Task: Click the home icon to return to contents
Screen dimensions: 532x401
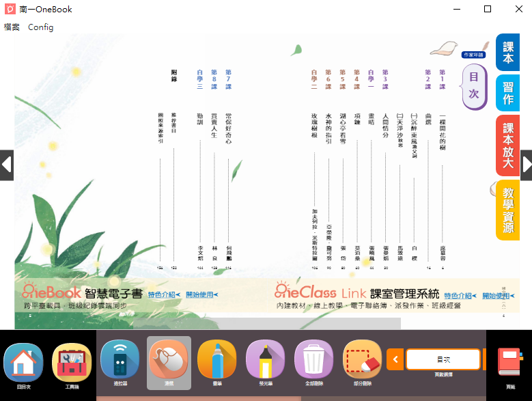Action: pos(23,362)
